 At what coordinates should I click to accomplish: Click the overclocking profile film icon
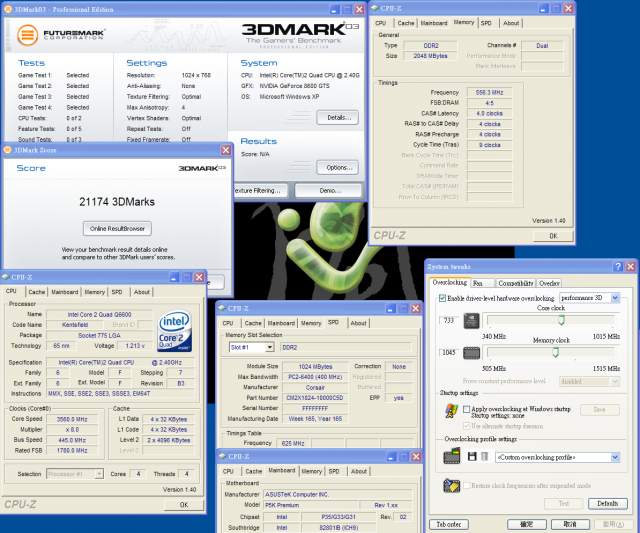coord(451,456)
